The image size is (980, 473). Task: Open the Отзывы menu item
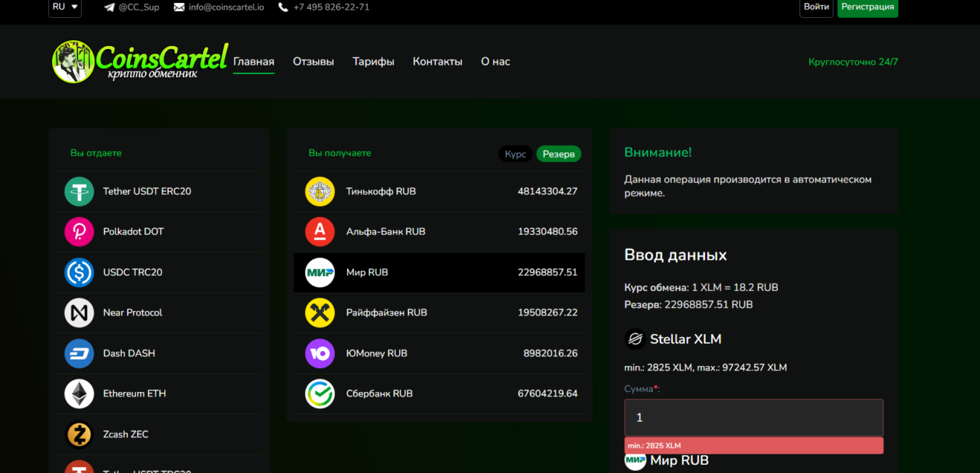313,62
